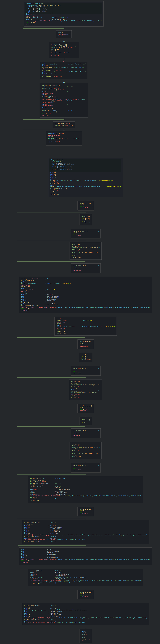
Task: Click "mov dword [esi + 0x1fc], eax"
Action: tap(52, 76)
